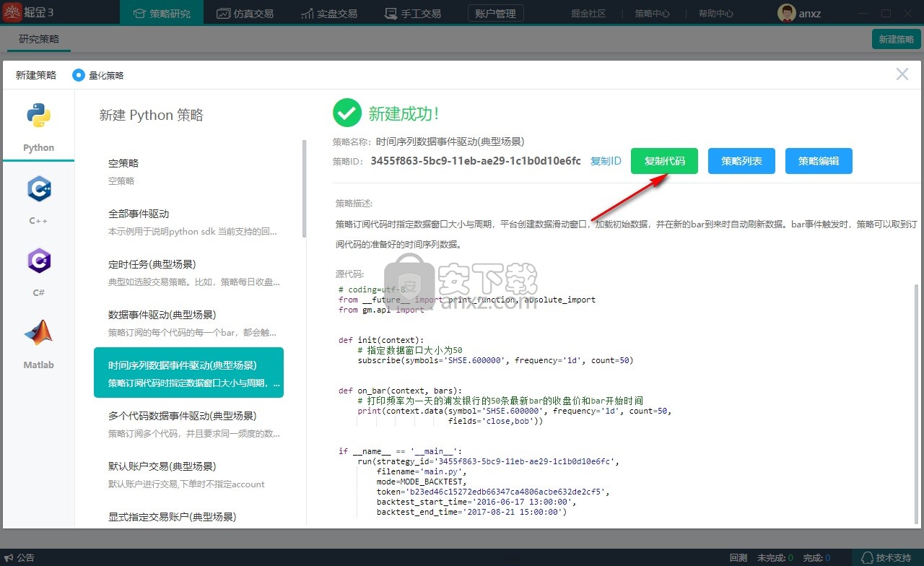The image size is (924, 566).
Task: Select the C++ language icon
Action: tap(38, 189)
